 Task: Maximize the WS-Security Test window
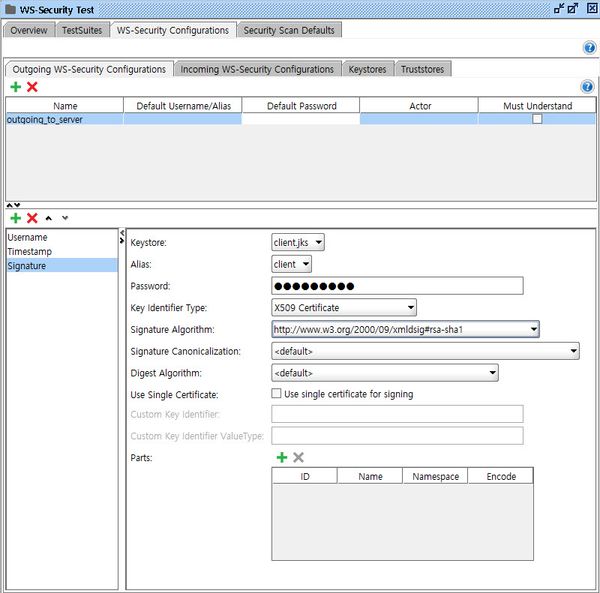tap(573, 8)
